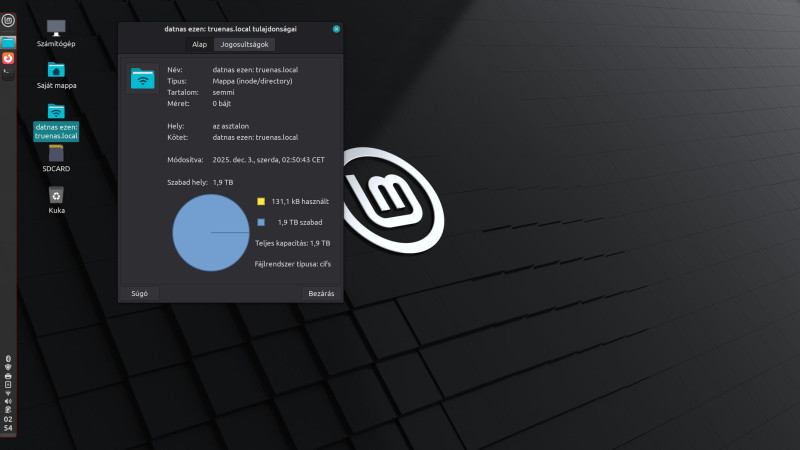Click the Tartalom value 'semmi'
This screenshot has width=800, height=450.
pos(223,92)
